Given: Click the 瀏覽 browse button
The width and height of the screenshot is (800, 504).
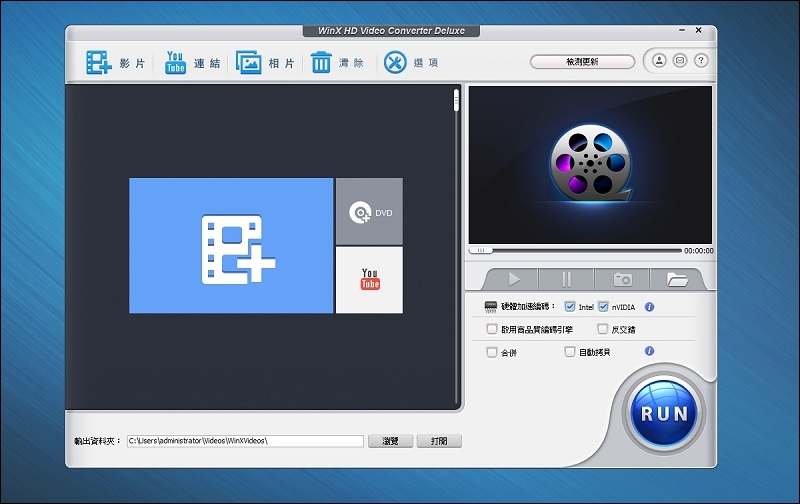Looking at the screenshot, I should pyautogui.click(x=390, y=441).
